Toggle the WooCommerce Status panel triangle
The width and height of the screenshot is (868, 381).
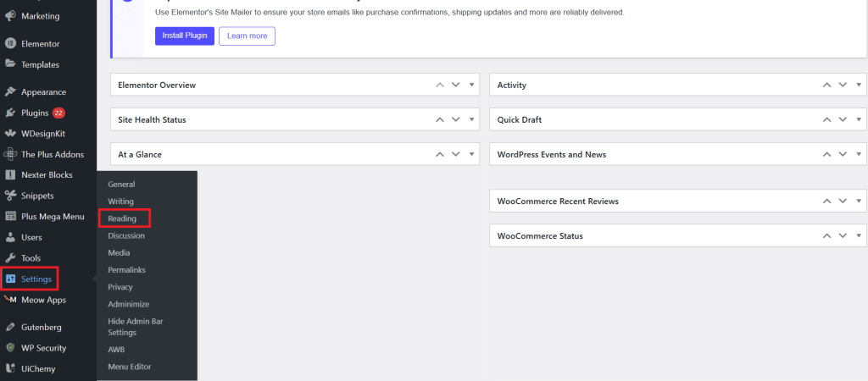(x=859, y=235)
